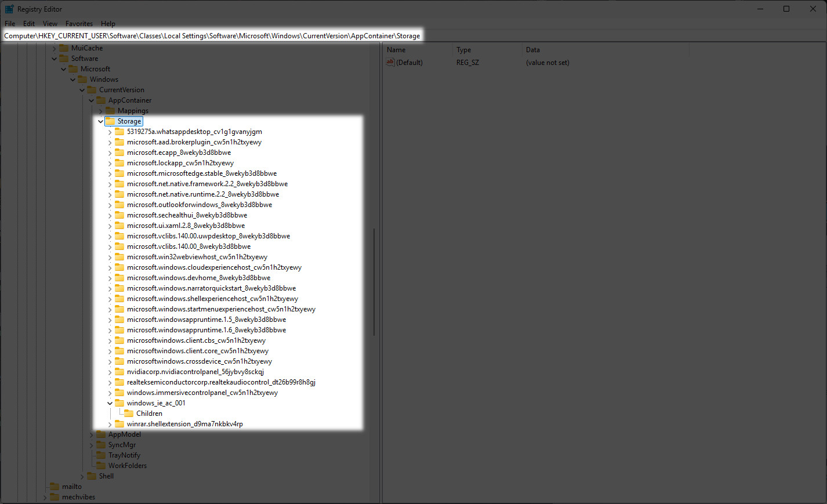
Task: Click folder icon of microsoft.lockapp key
Action: [x=119, y=163]
